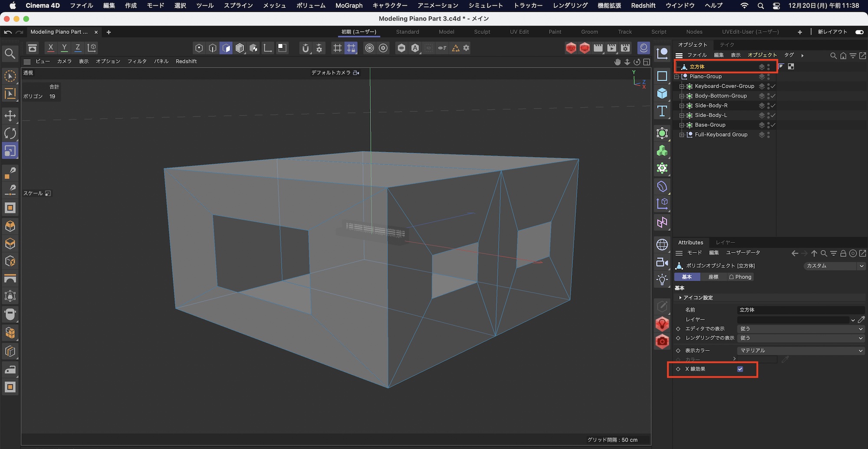This screenshot has height=449, width=868.
Task: Toggle visibility dots for Side-Body-R
Action: [x=768, y=105]
